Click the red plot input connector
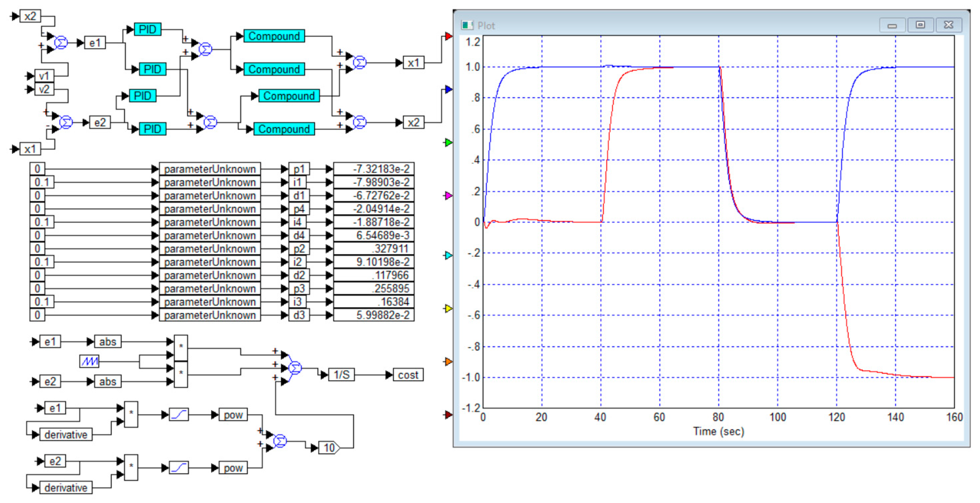 tap(449, 36)
